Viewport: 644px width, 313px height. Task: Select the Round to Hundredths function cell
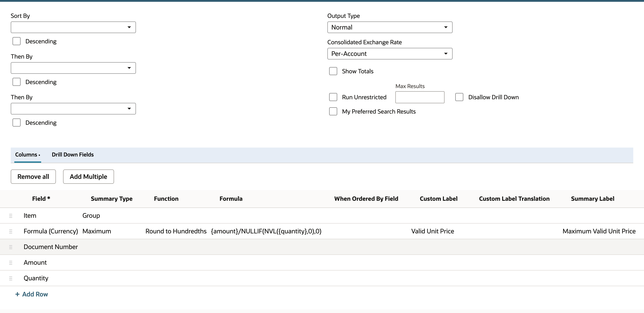pos(176,231)
